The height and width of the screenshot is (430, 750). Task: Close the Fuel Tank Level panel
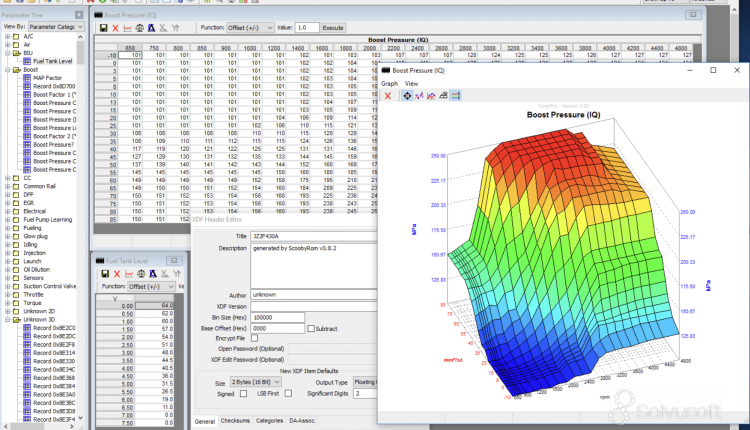(174, 261)
